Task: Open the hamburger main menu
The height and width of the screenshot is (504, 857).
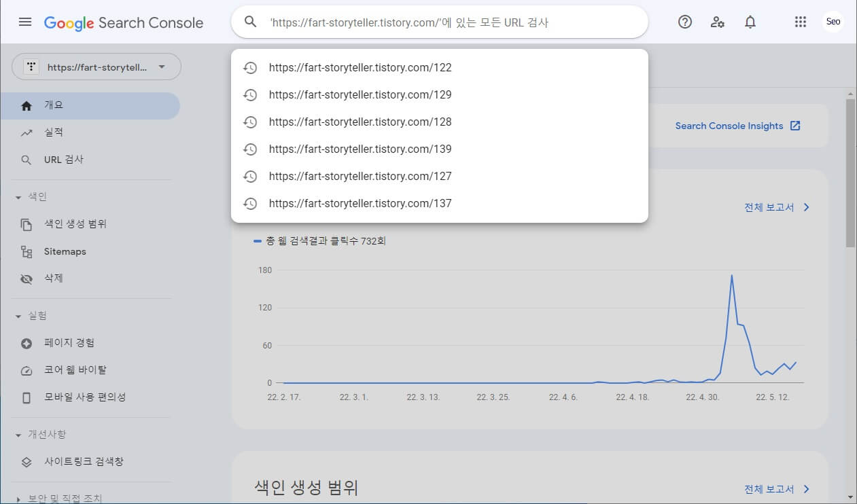Action: [25, 22]
